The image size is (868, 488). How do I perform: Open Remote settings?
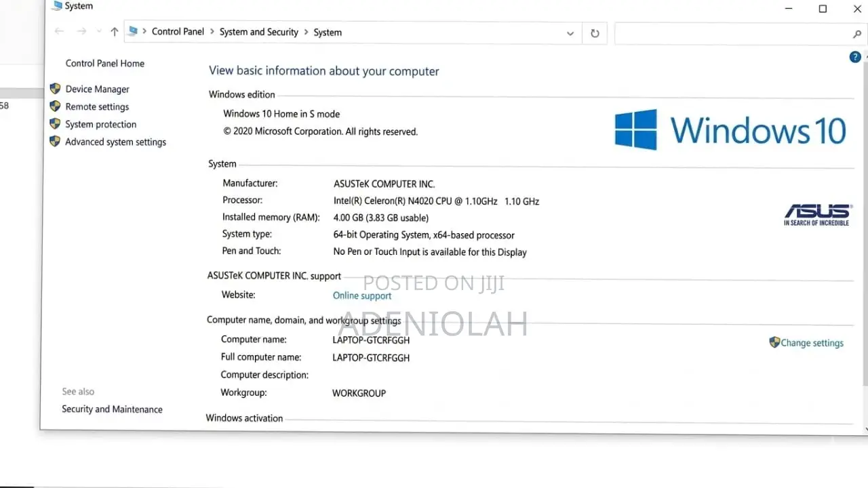(x=97, y=106)
